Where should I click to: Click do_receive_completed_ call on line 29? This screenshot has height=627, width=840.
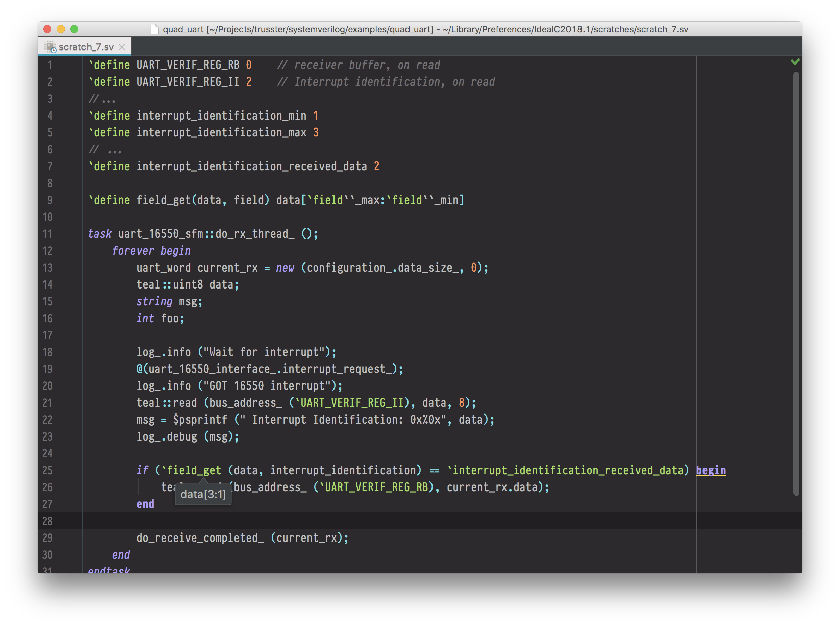[200, 538]
